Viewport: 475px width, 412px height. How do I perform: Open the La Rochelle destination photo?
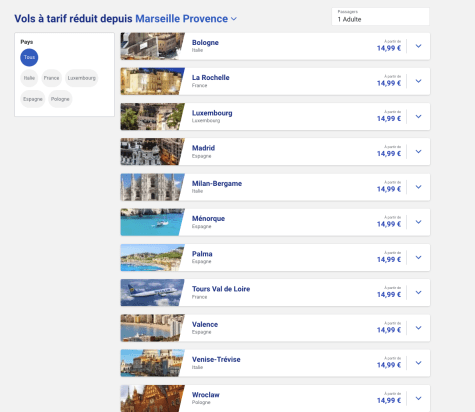click(x=152, y=81)
